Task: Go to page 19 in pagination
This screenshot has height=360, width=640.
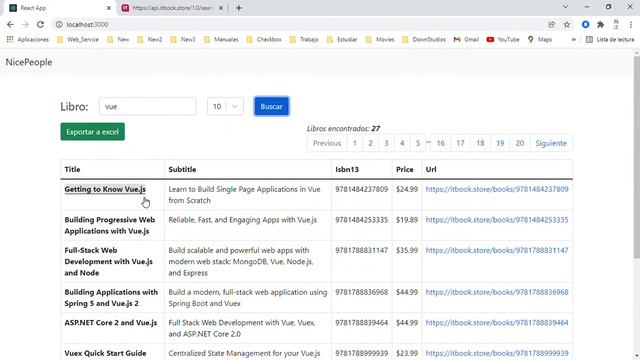Action: (500, 143)
